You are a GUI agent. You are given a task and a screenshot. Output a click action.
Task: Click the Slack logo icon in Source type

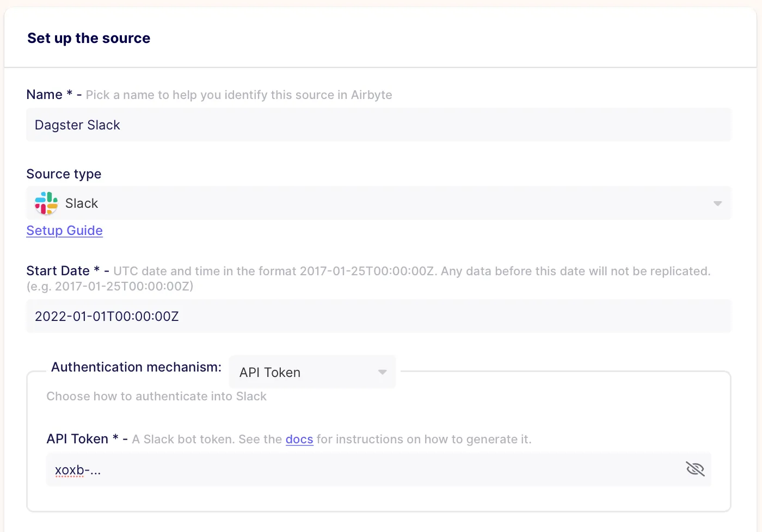[x=46, y=203]
